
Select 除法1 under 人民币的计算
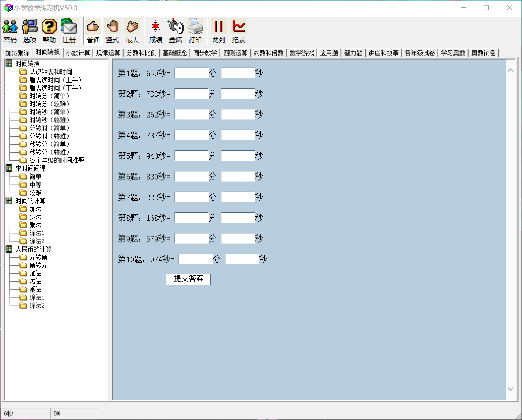pos(37,297)
